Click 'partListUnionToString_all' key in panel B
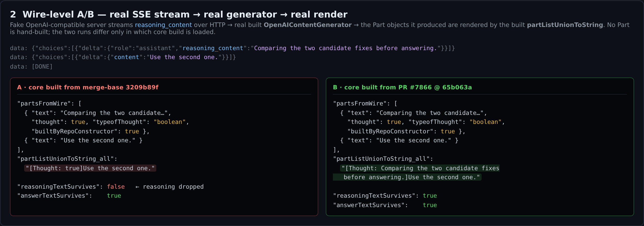This screenshot has width=644, height=226. pyautogui.click(x=381, y=159)
